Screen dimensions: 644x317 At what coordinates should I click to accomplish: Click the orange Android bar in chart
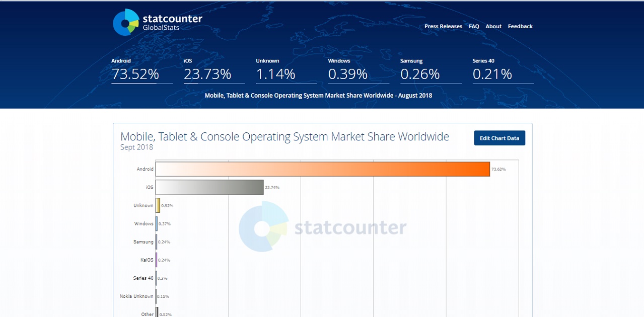coord(323,169)
